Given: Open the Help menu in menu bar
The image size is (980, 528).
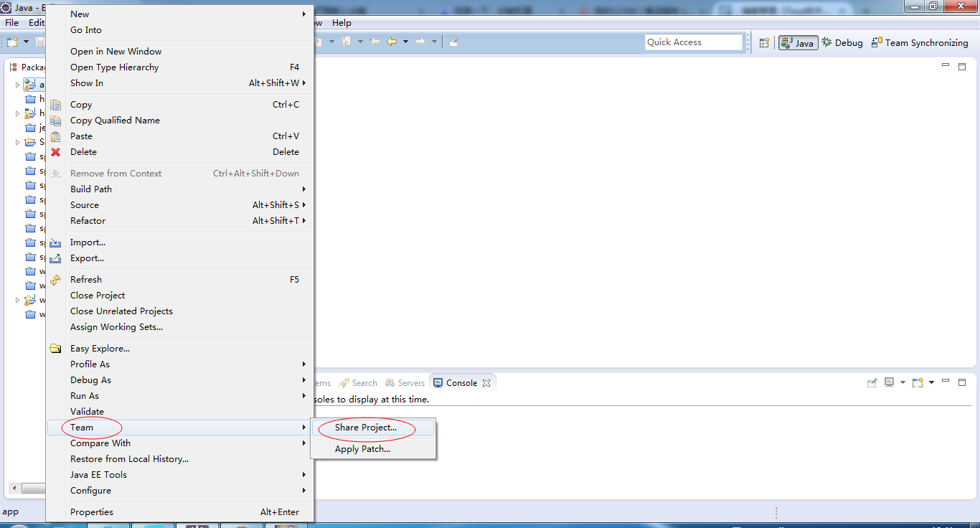Looking at the screenshot, I should (341, 23).
